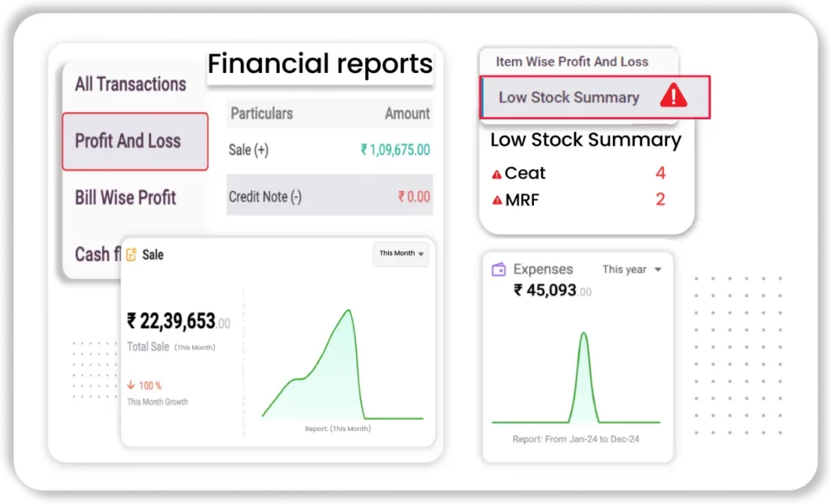Click the purple Expenses wallet icon
The image size is (831, 504).
tap(498, 269)
